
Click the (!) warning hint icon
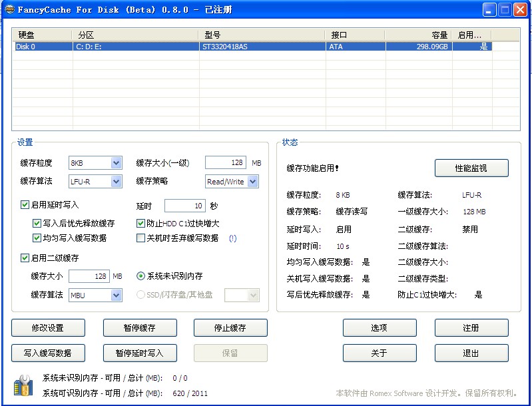click(x=233, y=238)
